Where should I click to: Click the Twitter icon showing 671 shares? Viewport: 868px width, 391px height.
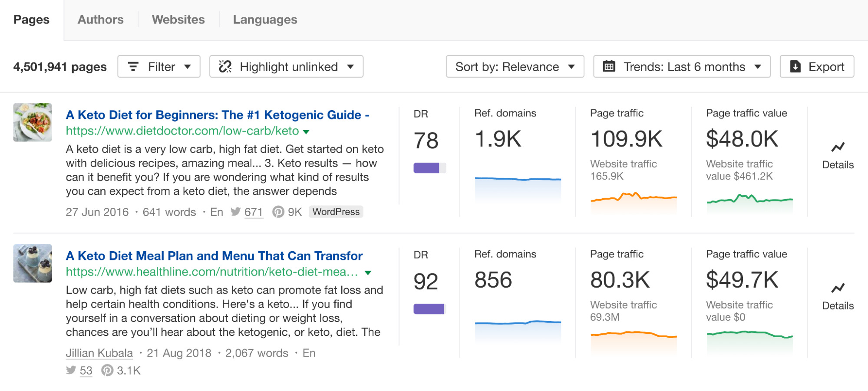[236, 212]
